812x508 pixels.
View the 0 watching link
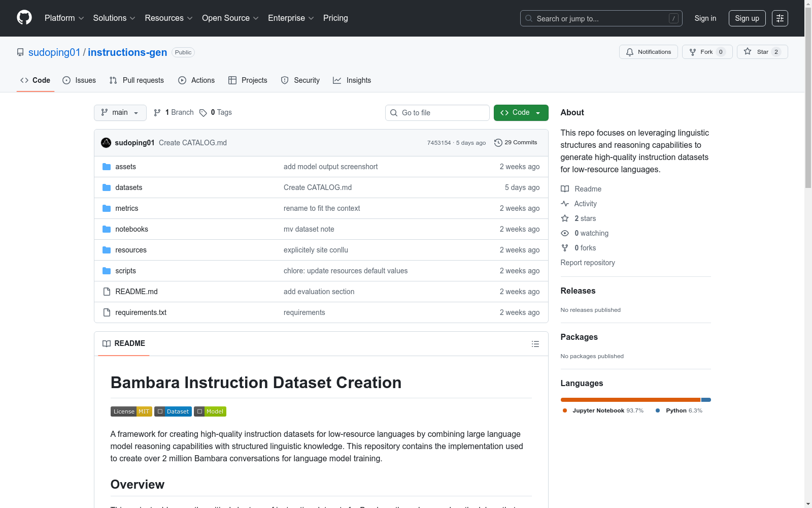[x=585, y=233]
